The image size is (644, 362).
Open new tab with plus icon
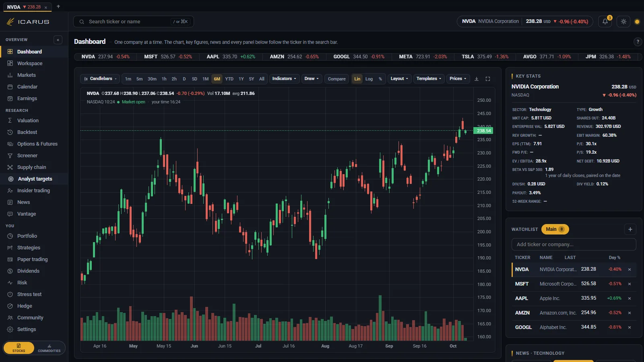58,6
